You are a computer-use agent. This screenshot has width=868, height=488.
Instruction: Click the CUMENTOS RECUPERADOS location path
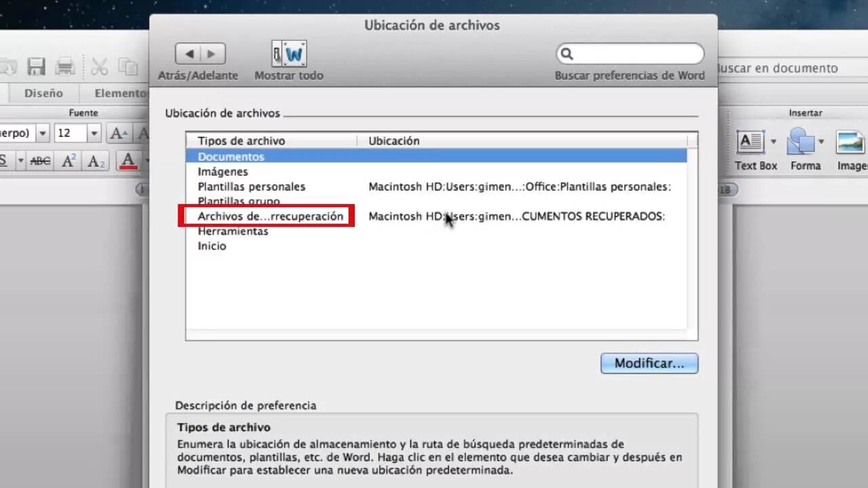(517, 216)
